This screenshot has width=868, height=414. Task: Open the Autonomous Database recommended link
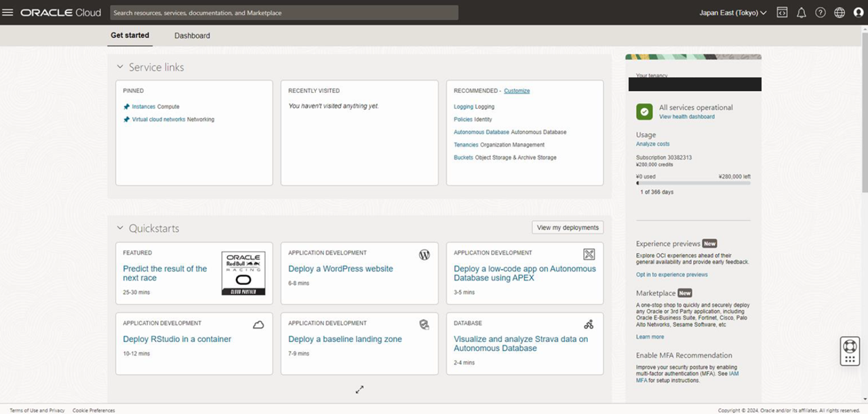[481, 132]
